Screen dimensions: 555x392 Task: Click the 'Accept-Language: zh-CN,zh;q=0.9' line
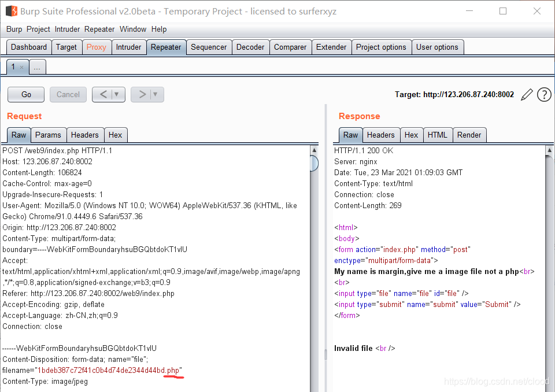[x=60, y=315]
